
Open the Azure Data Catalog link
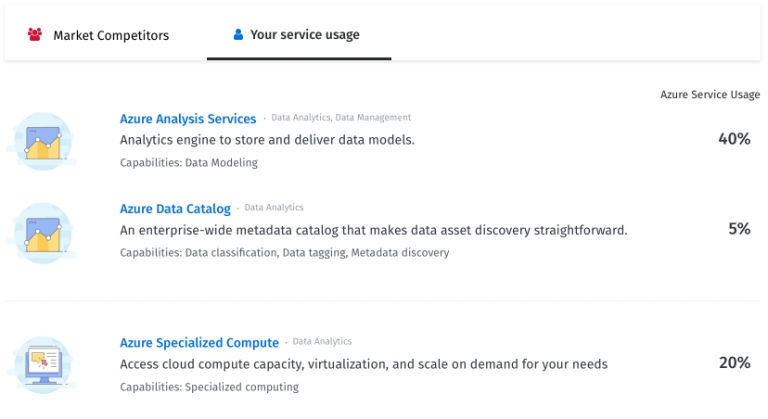point(175,209)
